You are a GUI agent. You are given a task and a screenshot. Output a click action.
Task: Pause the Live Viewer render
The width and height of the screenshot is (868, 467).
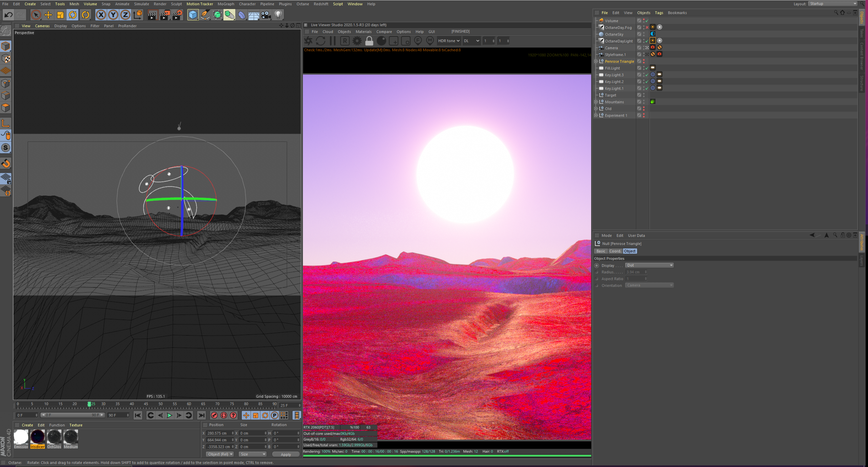(333, 41)
